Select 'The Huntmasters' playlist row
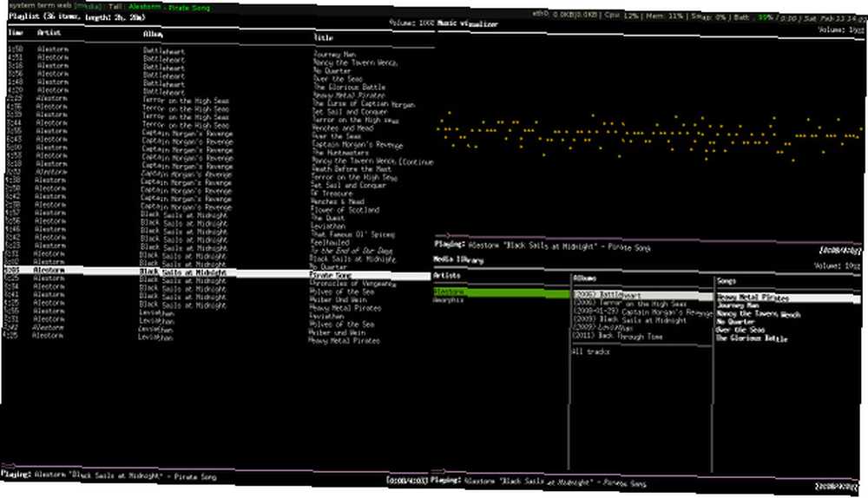Image resolution: width=868 pixels, height=498 pixels. coord(220,152)
